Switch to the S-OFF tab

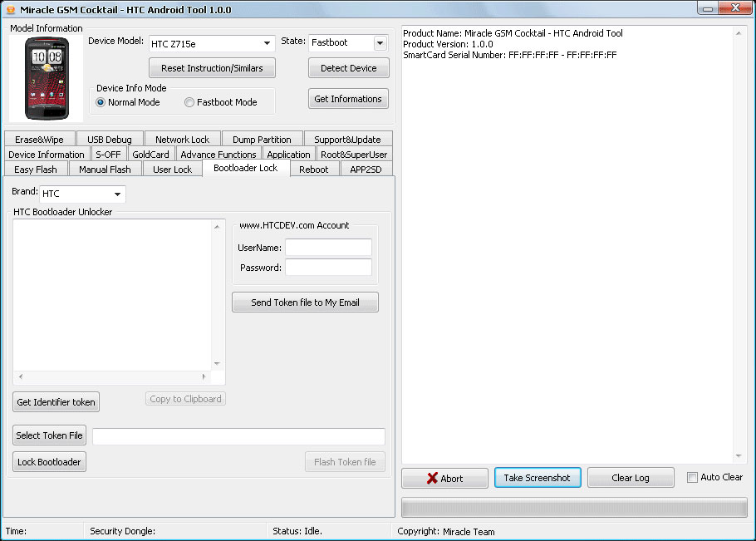click(108, 155)
